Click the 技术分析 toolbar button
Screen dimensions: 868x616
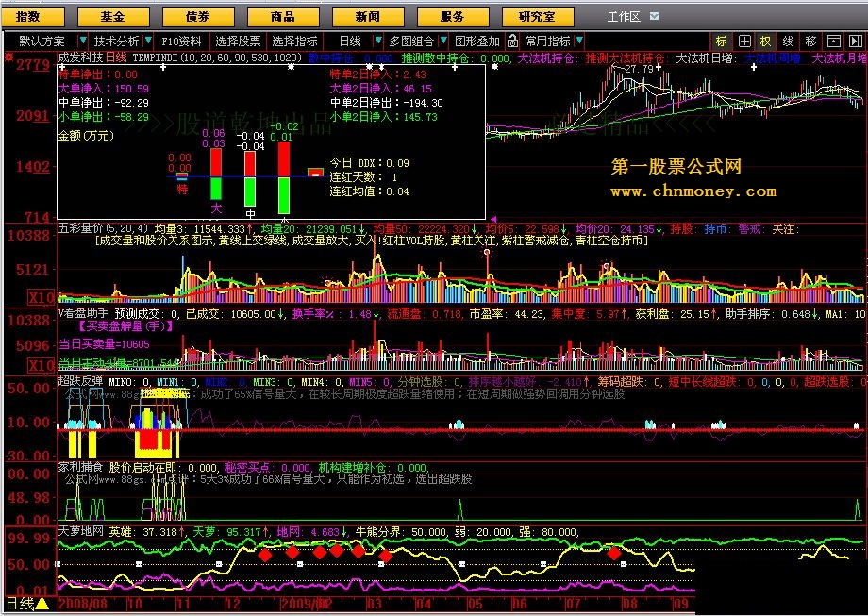coord(116,41)
